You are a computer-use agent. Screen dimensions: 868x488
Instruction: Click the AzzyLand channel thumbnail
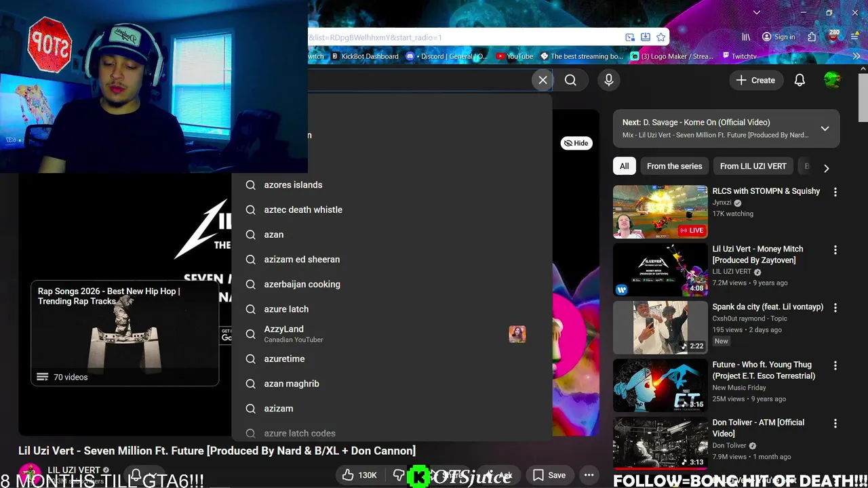517,334
